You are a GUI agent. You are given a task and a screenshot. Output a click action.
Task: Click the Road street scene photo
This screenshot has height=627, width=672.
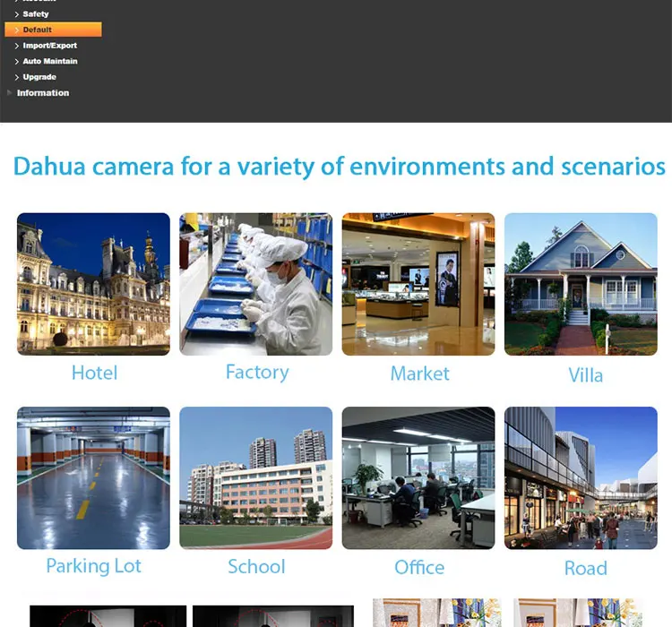click(x=581, y=477)
